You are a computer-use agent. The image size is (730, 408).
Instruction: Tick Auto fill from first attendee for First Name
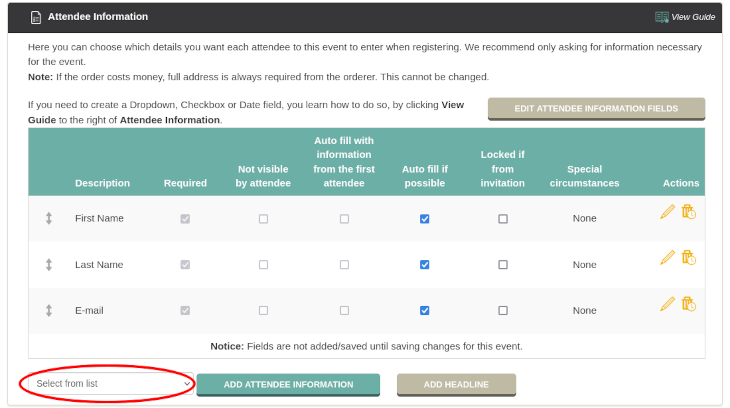tap(344, 219)
